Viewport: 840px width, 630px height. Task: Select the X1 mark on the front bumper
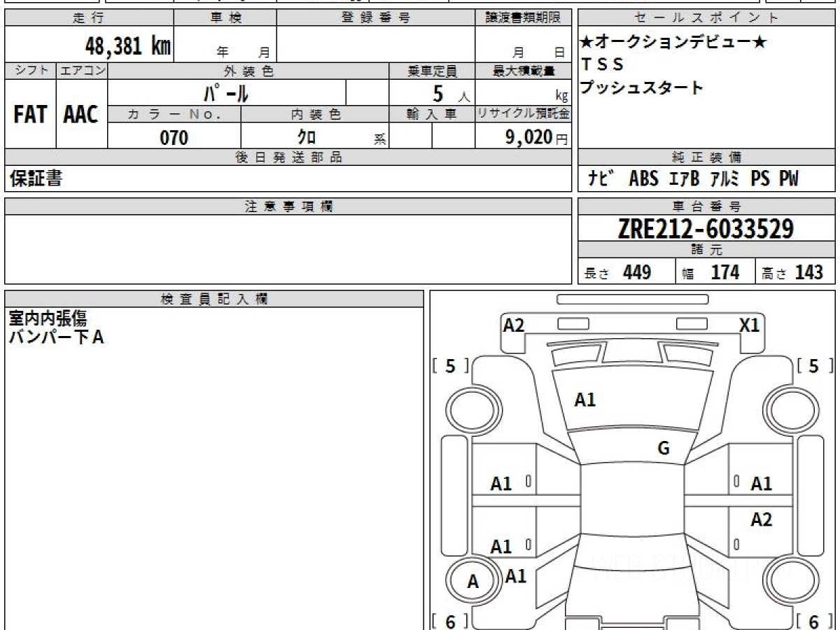tap(750, 325)
